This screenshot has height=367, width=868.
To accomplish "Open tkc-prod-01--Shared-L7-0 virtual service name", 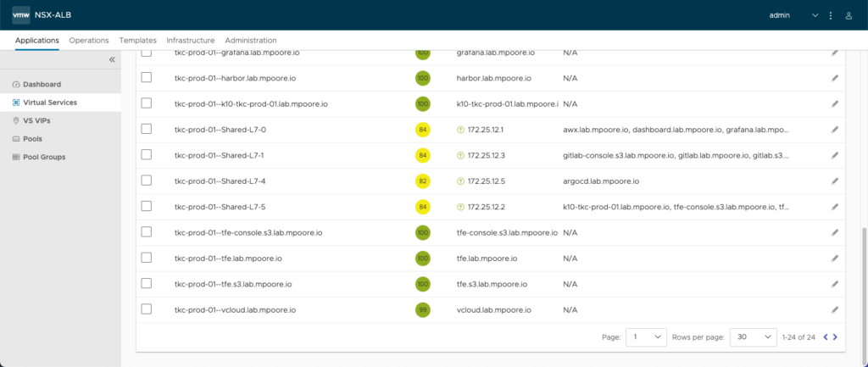I will pyautogui.click(x=219, y=130).
